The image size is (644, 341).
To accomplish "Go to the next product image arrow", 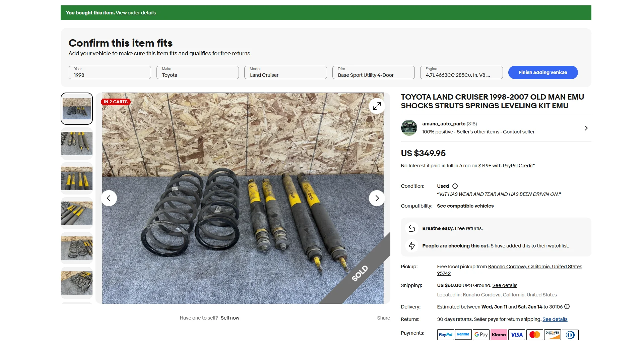I will [377, 198].
